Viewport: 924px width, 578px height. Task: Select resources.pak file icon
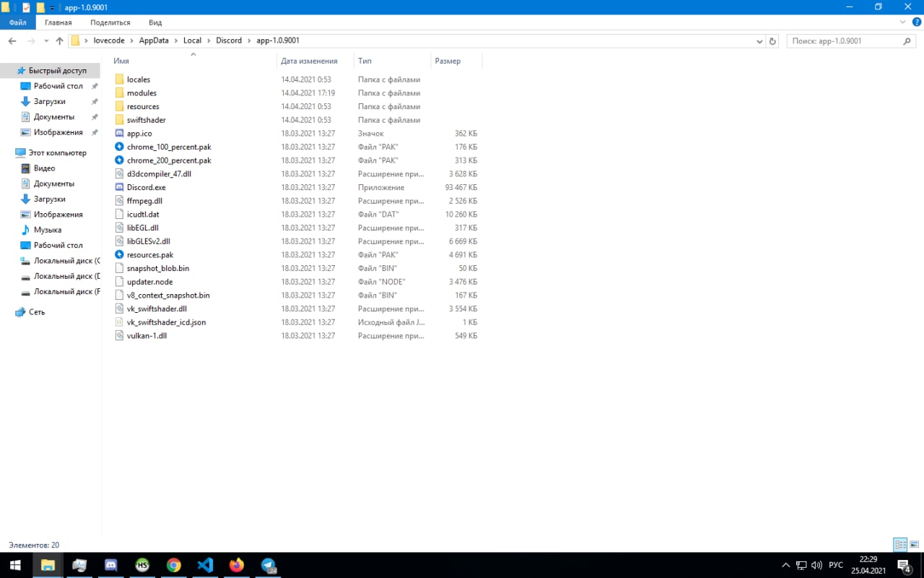pos(120,255)
